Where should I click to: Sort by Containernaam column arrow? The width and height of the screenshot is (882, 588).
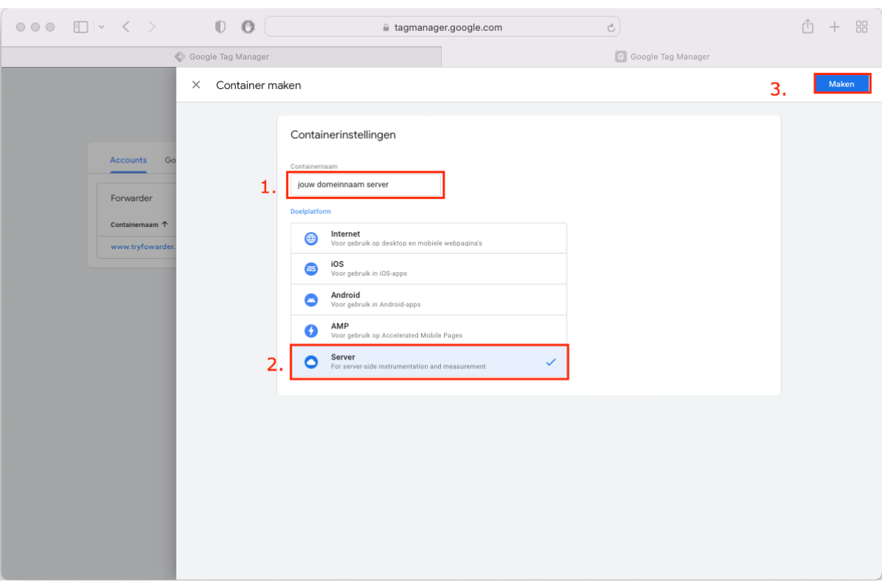[165, 224]
